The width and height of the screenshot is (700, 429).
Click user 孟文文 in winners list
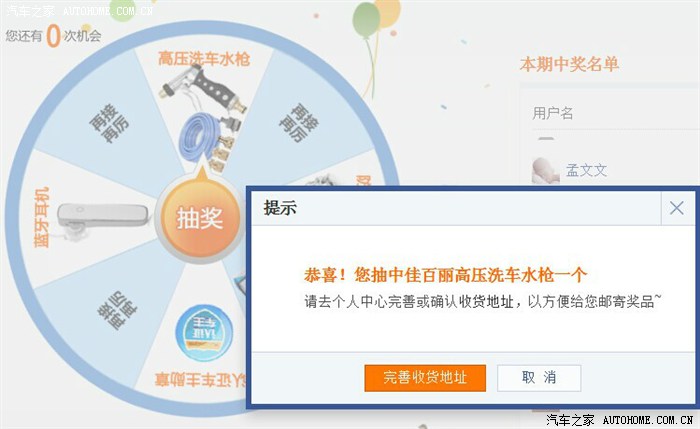pyautogui.click(x=586, y=170)
